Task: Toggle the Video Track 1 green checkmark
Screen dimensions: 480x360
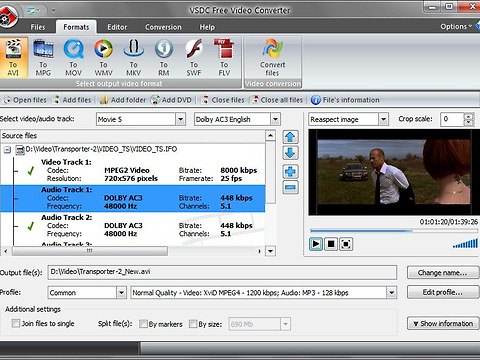Action: (31, 171)
